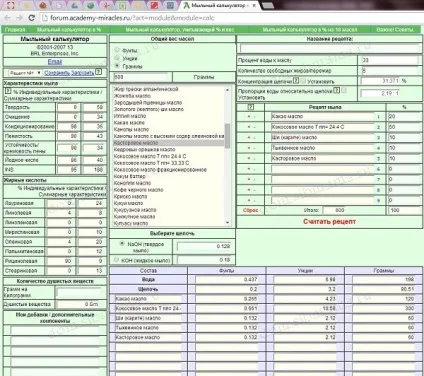The image size is (424, 376).
Task: Click plus sign for empty recipe row 7
Action: click(x=249, y=180)
